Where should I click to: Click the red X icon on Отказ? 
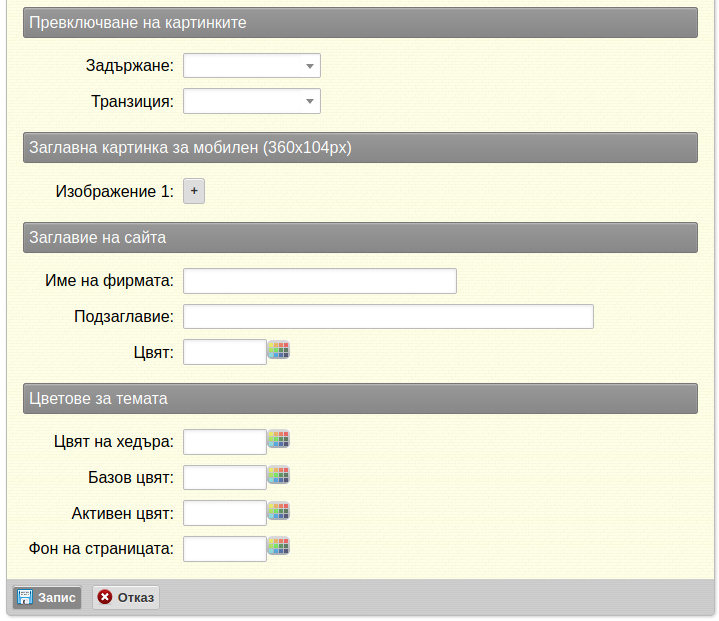[105, 597]
